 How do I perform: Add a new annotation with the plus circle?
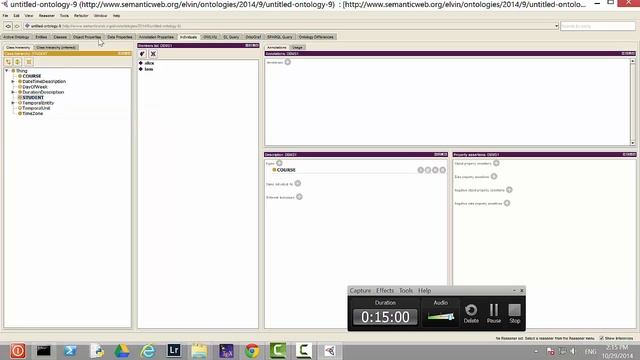pos(288,62)
